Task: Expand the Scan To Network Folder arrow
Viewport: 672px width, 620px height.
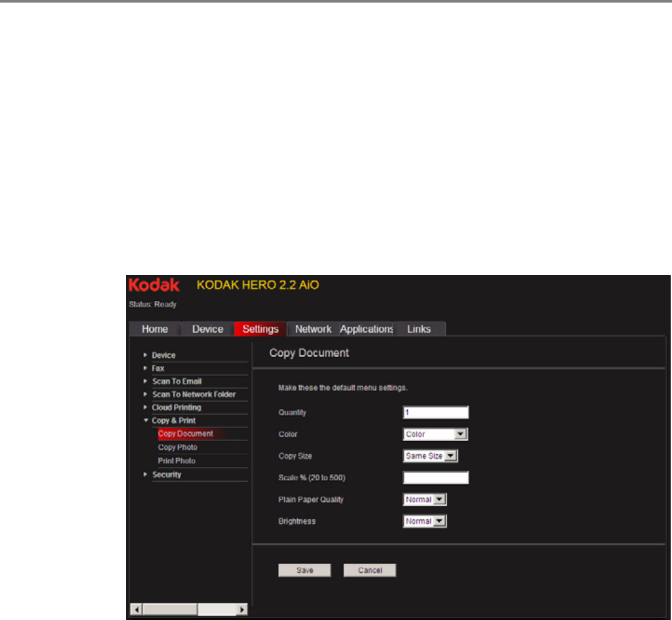Action: (x=145, y=394)
